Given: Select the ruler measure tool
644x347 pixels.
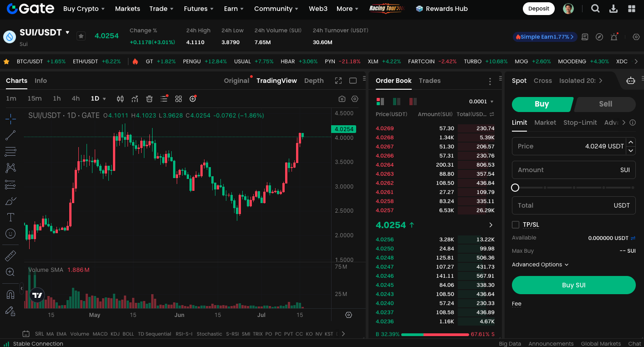Looking at the screenshot, I should (10, 256).
